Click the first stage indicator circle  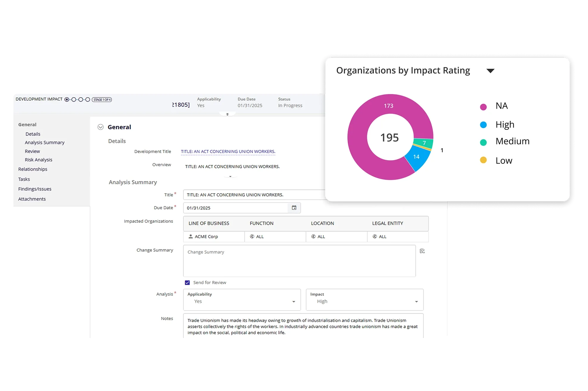tap(67, 99)
